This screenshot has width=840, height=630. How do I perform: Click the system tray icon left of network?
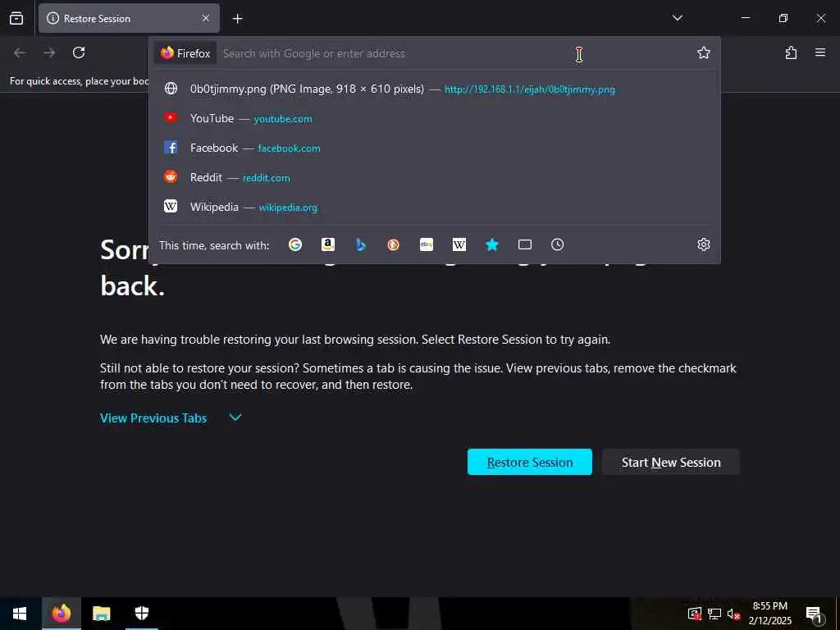(x=695, y=614)
